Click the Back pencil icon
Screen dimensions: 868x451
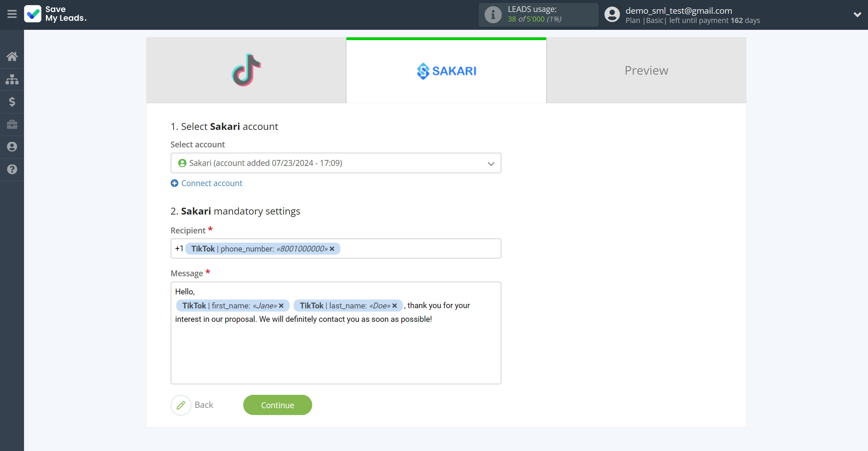pos(181,405)
